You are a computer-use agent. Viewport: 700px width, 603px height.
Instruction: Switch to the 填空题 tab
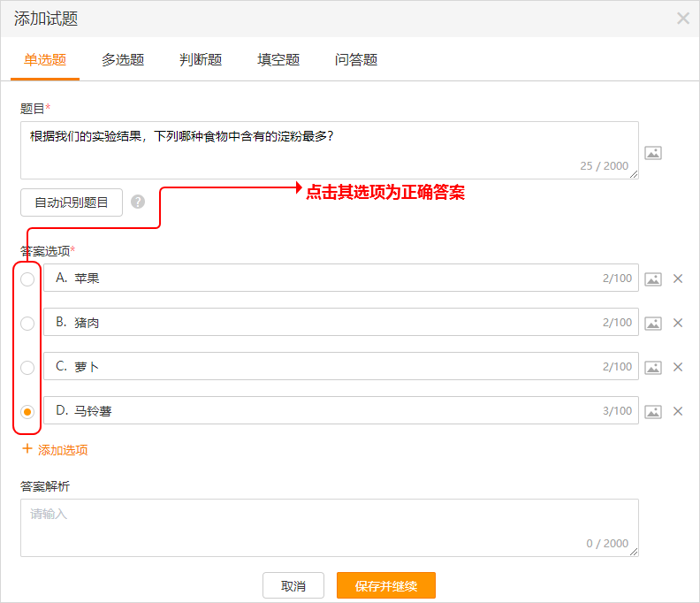[278, 60]
